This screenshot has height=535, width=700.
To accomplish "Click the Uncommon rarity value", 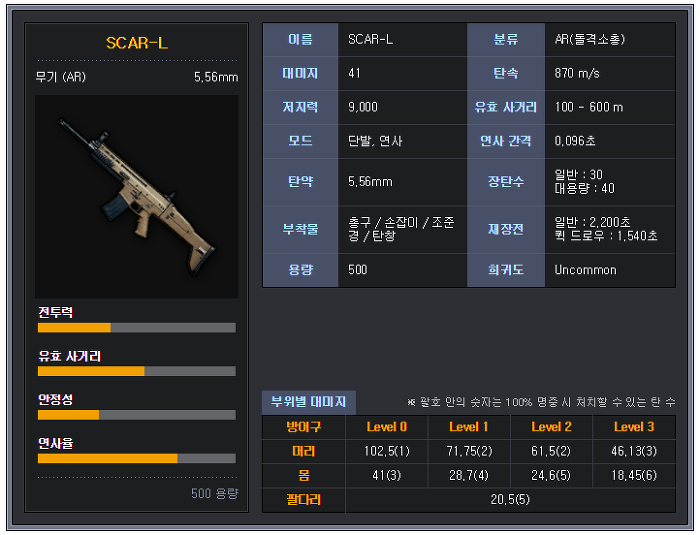I will pyautogui.click(x=585, y=270).
